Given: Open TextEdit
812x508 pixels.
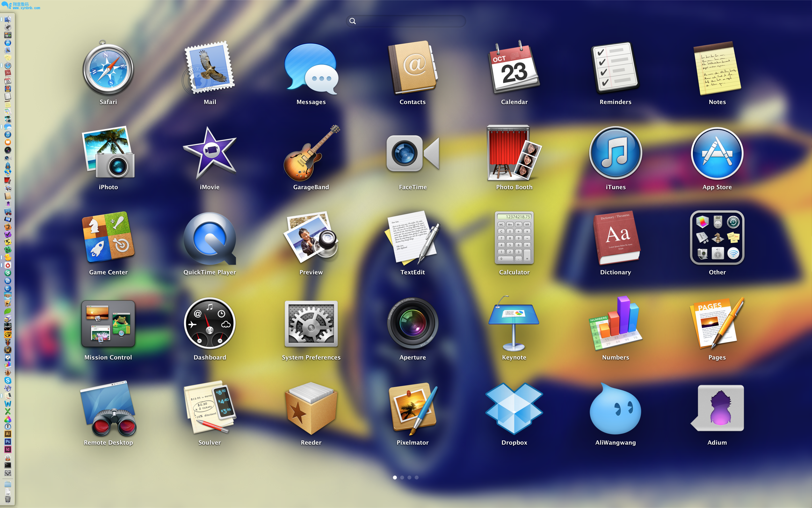Looking at the screenshot, I should click(412, 238).
